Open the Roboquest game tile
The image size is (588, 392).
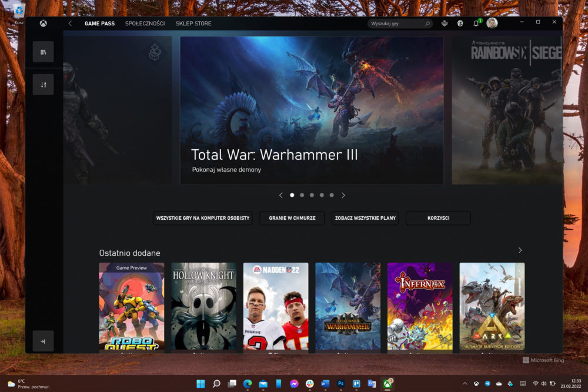[132, 307]
